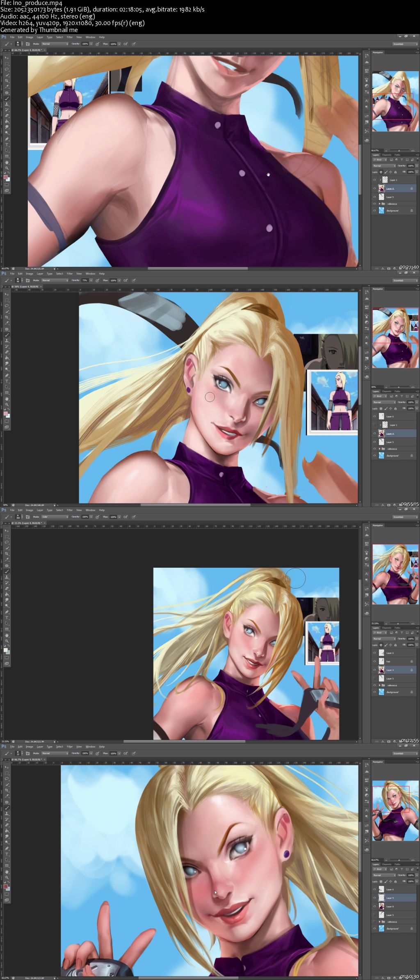Open the Navigator panel menu in the 00:55:15 frame
Viewport: 420px width, 980px height.
pyautogui.click(x=417, y=289)
